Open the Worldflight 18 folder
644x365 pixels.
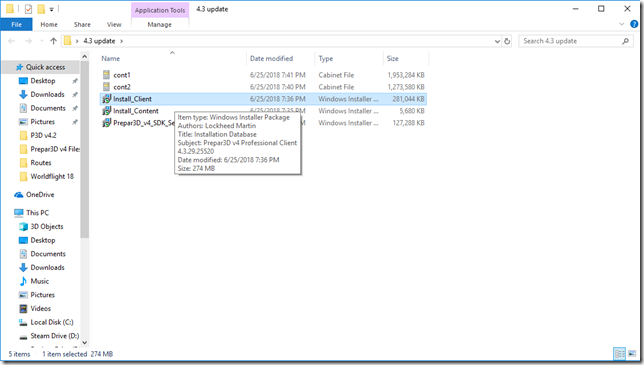click(x=52, y=177)
